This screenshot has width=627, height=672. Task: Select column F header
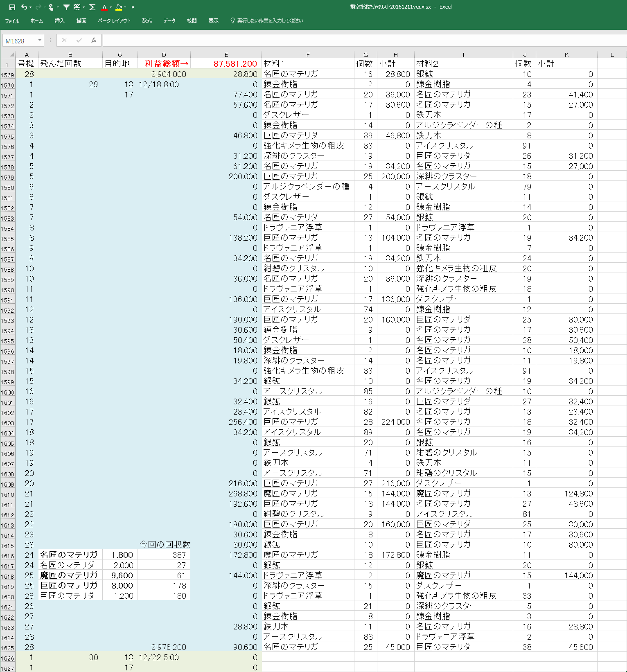[x=308, y=55]
